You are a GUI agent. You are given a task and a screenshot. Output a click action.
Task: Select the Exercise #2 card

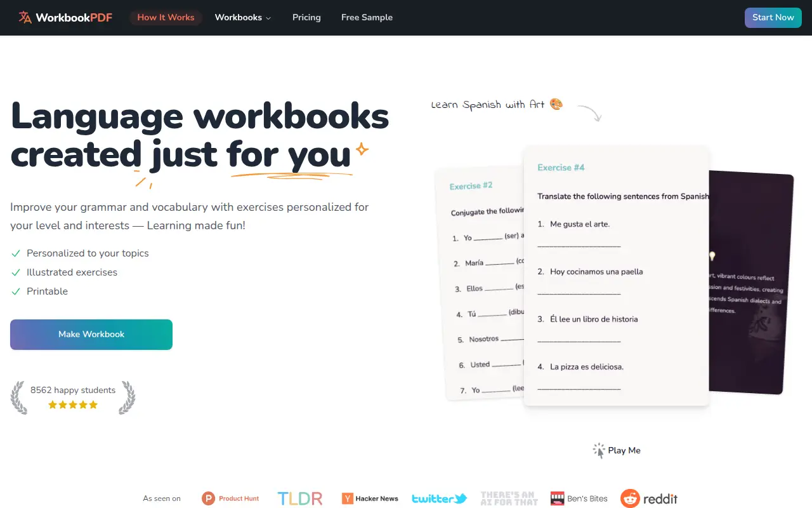[479, 283]
